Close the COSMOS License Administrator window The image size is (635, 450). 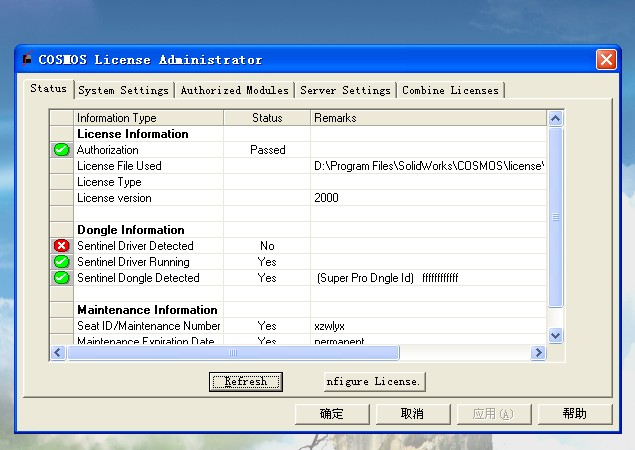606,60
